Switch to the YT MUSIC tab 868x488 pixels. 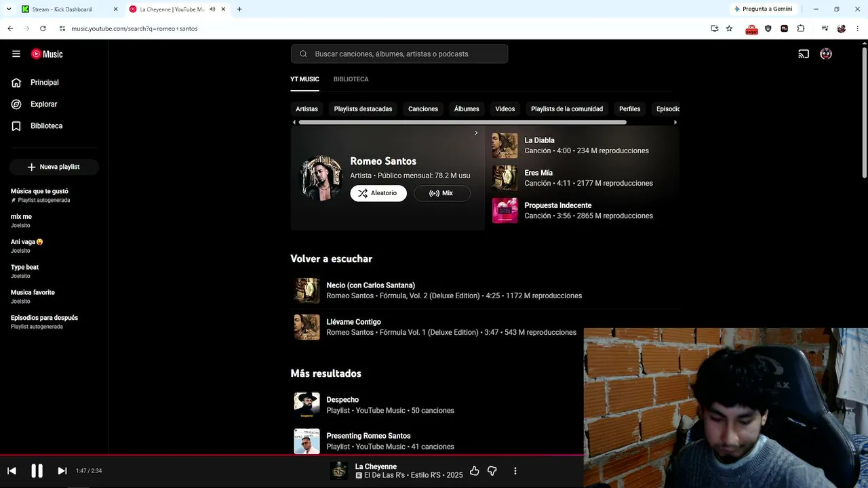click(304, 79)
